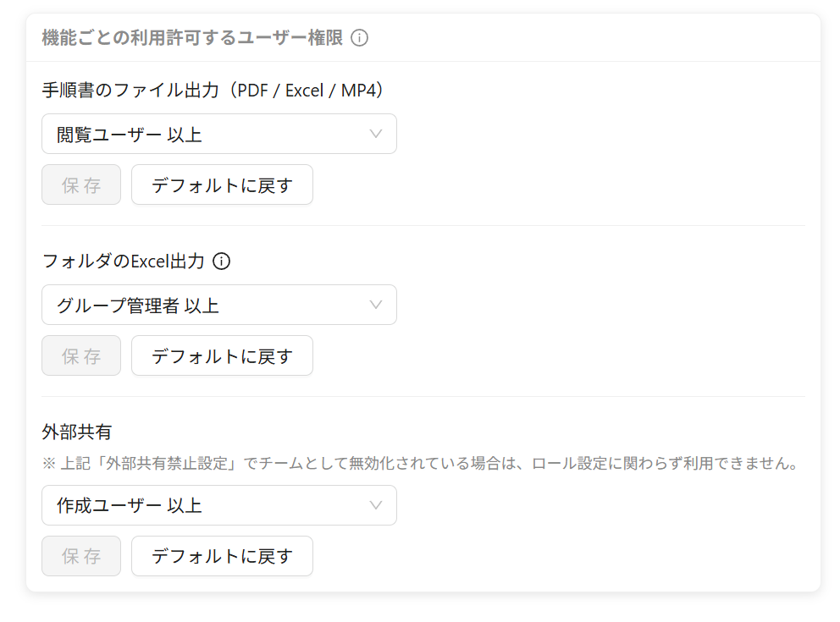Click the 機能ごとの利用許可するユーザー権限 heading
This screenshot has height=622, width=840.
192,38
